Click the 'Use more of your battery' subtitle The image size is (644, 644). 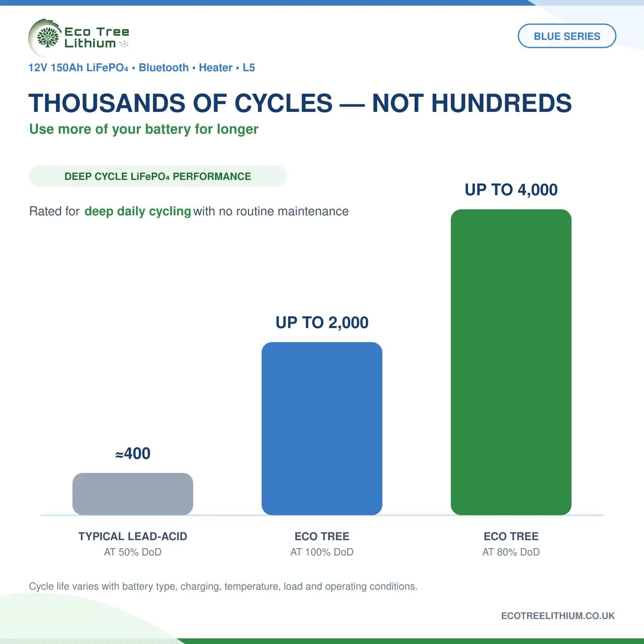144,129
